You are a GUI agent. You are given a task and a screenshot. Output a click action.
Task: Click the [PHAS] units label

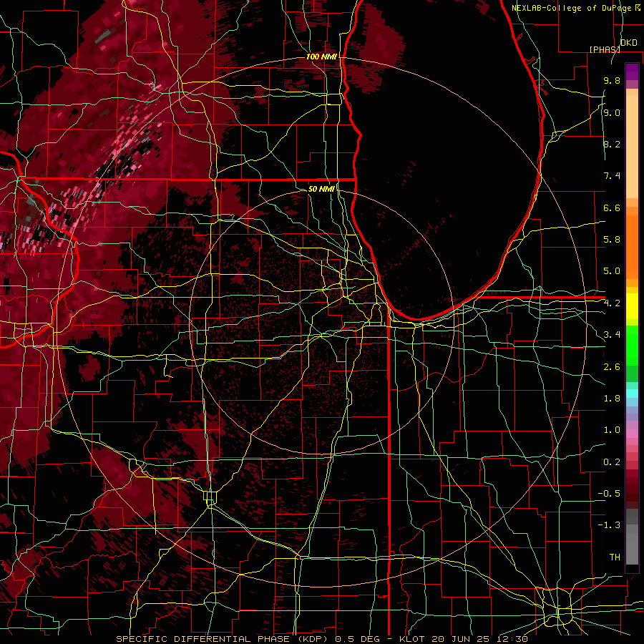pyautogui.click(x=605, y=49)
